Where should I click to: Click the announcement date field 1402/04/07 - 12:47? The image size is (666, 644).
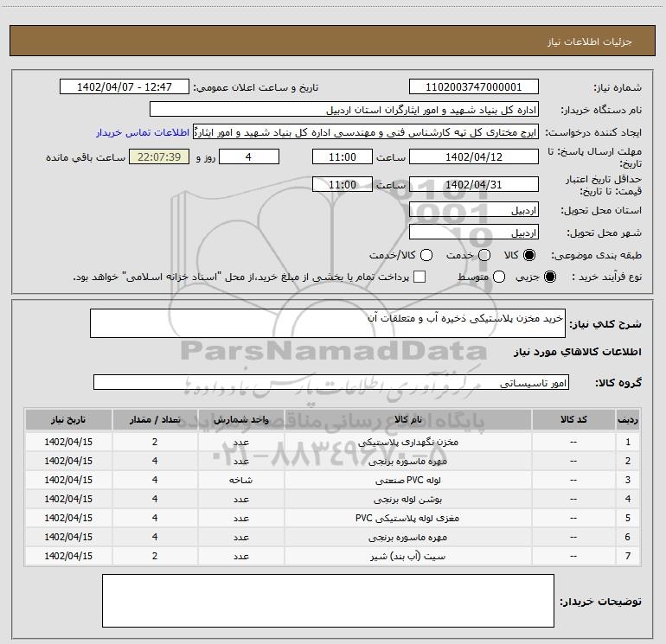(125, 87)
